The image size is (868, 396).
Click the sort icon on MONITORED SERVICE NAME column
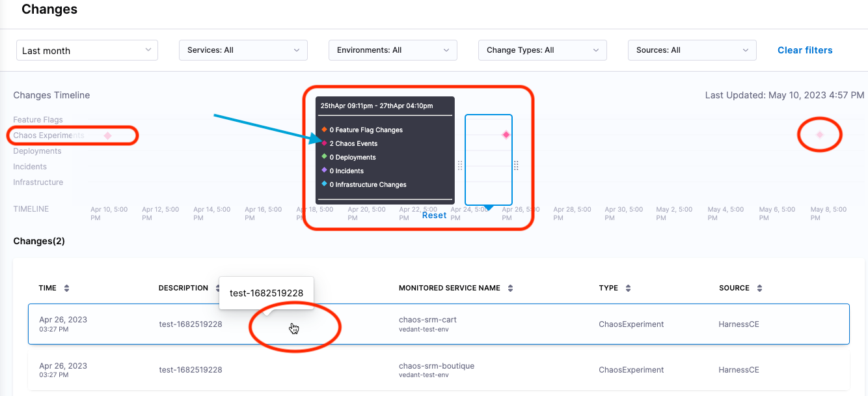(x=511, y=288)
